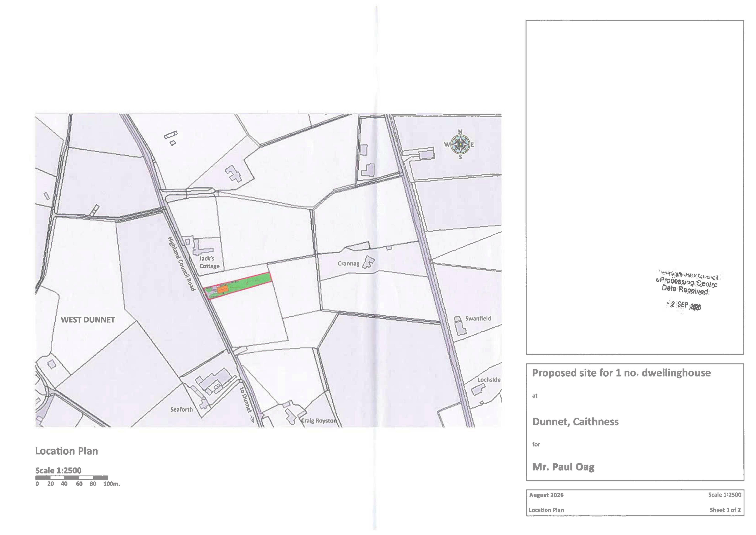Viewport: 756px width, 535px height.
Task: Click 'Proposed site for 1 no. dwellinghouse' title
Action: [621, 372]
